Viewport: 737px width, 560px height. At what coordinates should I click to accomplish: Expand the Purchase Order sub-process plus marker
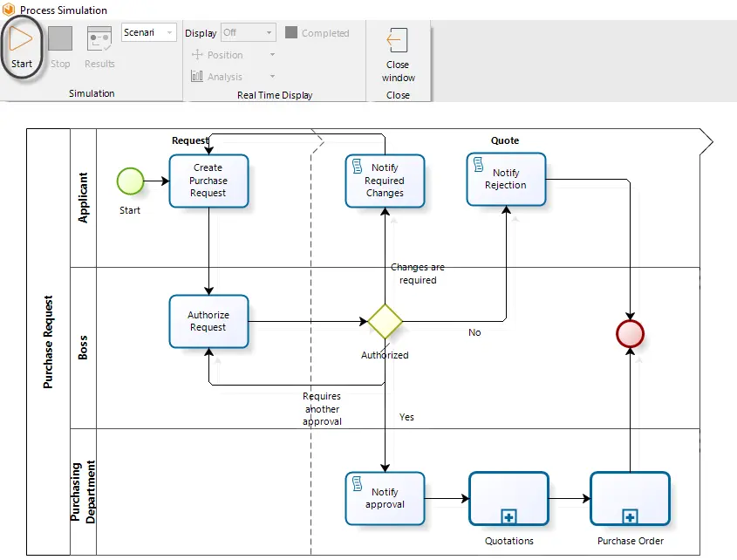(x=630, y=516)
